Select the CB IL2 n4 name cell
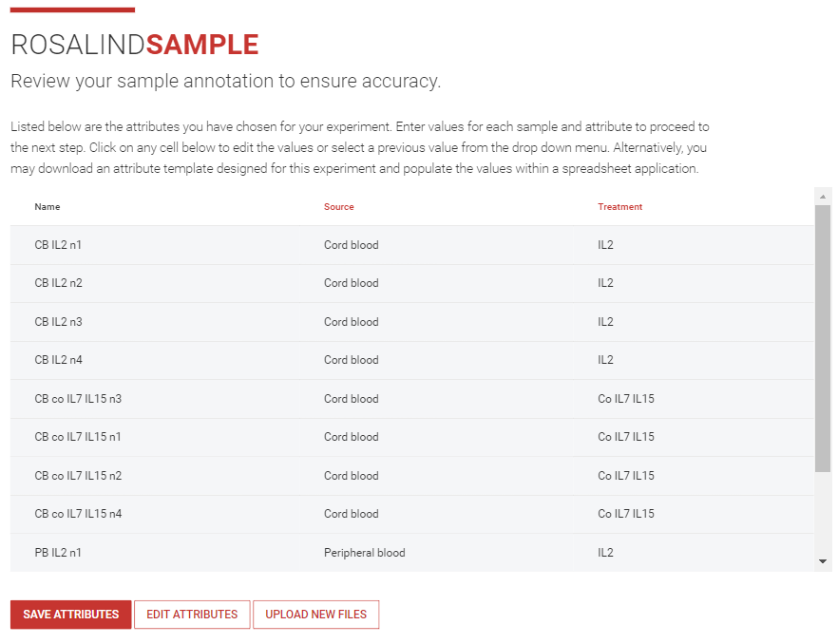The height and width of the screenshot is (644, 838). pyautogui.click(x=155, y=360)
